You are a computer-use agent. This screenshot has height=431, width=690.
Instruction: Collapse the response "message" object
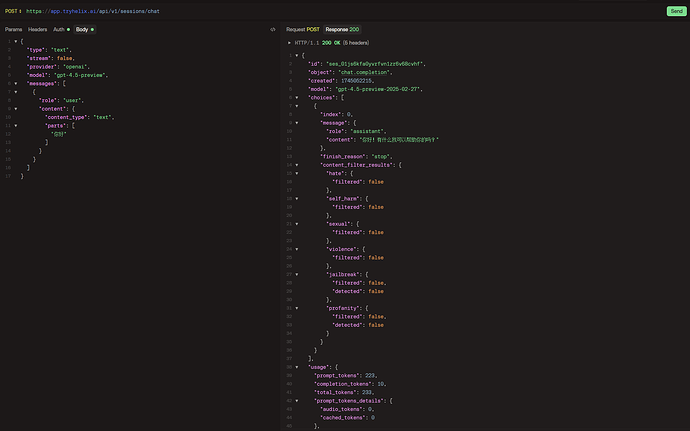coord(297,123)
